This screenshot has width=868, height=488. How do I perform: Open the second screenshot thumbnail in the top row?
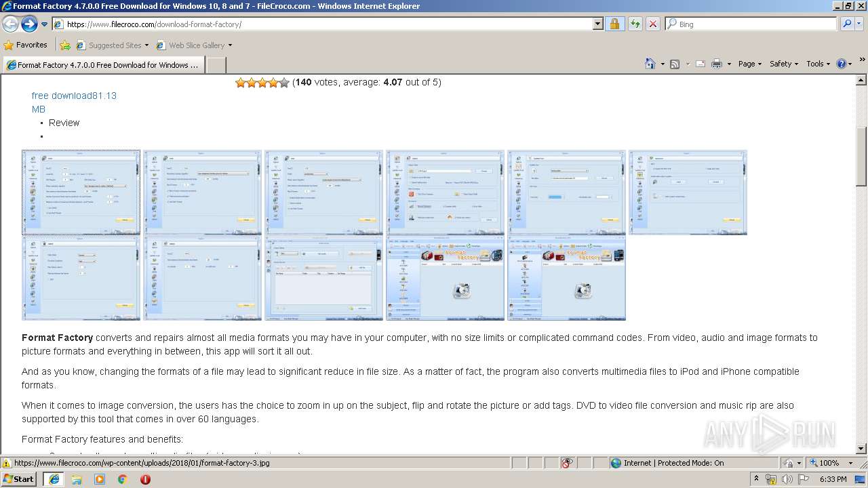tap(203, 192)
